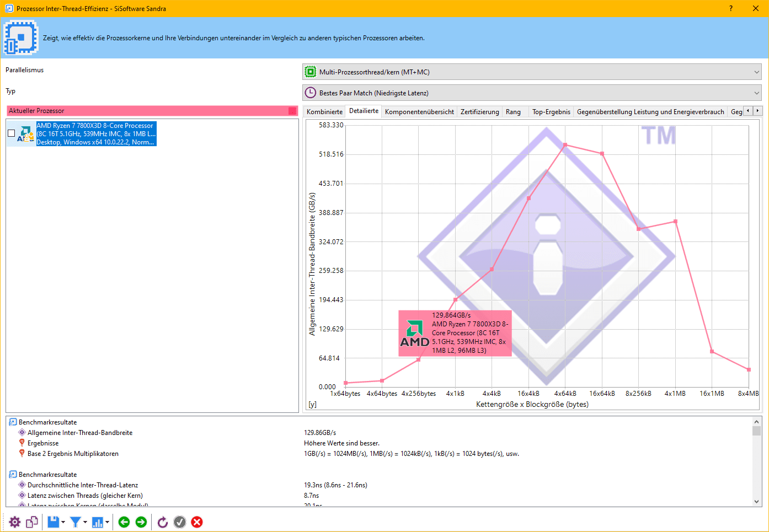Select Allgemeine Inter-Thread-Bandbreite result row

[80, 433]
